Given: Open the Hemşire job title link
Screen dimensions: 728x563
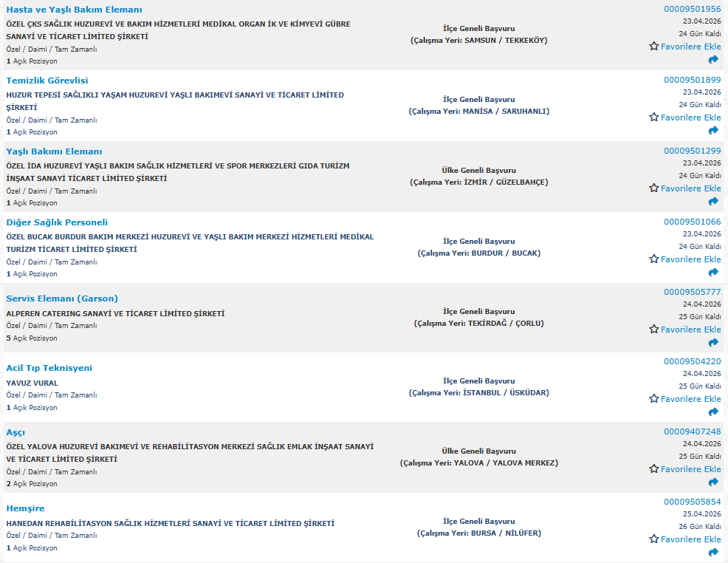Looking at the screenshot, I should (25, 508).
